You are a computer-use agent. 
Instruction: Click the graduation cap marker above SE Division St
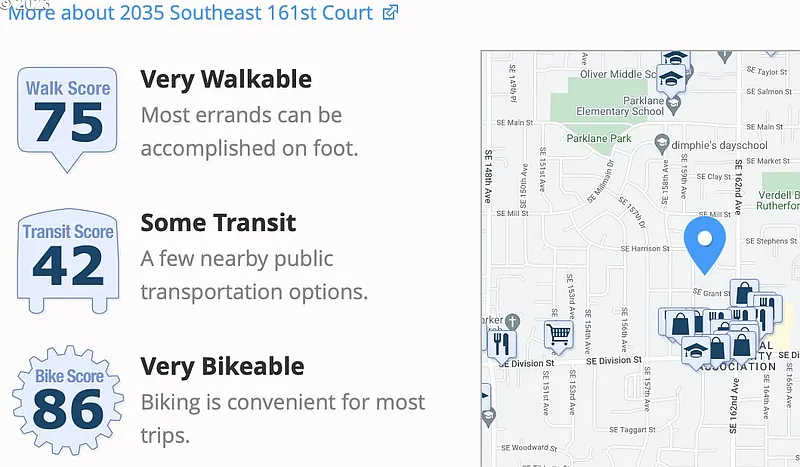[695, 351]
